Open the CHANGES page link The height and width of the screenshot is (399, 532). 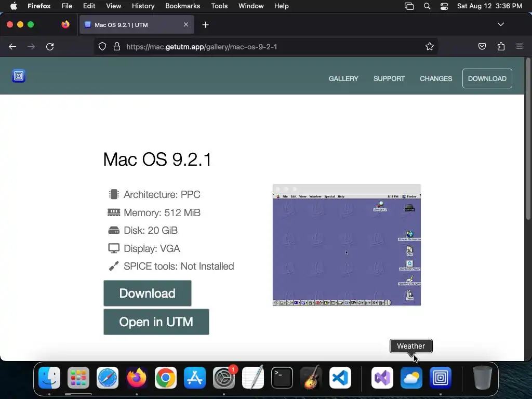pos(436,79)
